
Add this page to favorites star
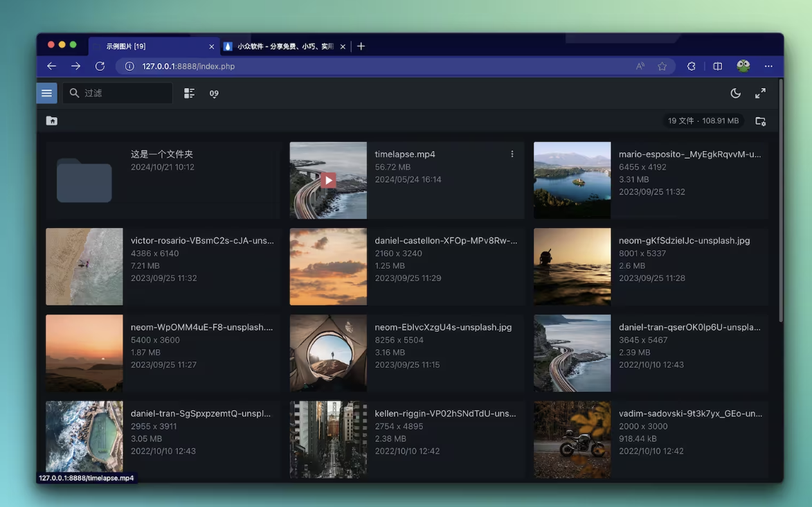pyautogui.click(x=662, y=66)
